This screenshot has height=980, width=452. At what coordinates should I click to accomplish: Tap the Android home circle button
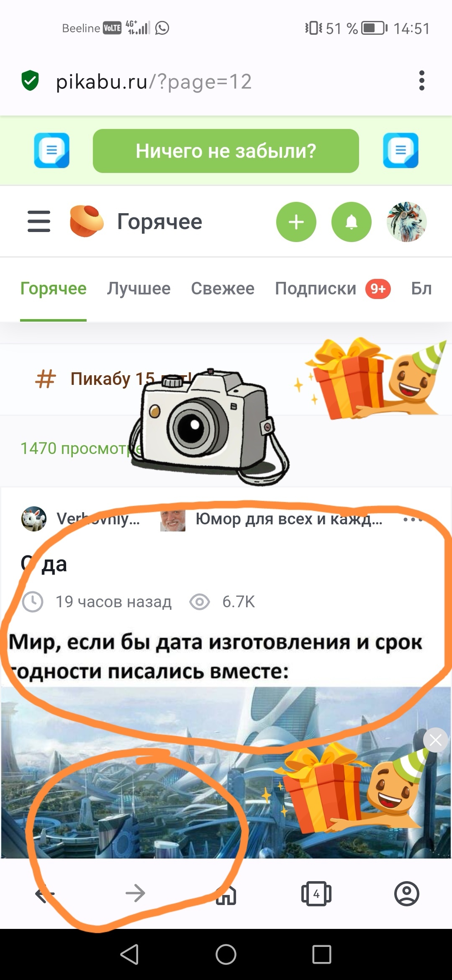pyautogui.click(x=226, y=955)
